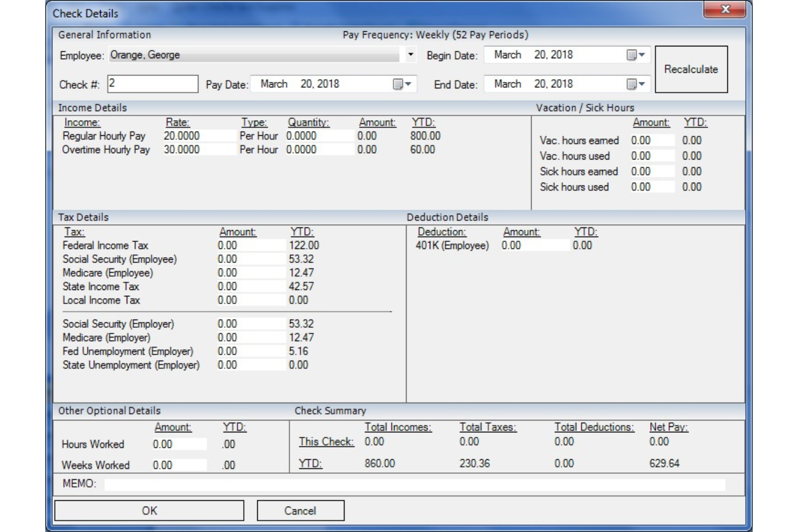
Task: Open the End Date calendar picker
Action: pos(636,84)
